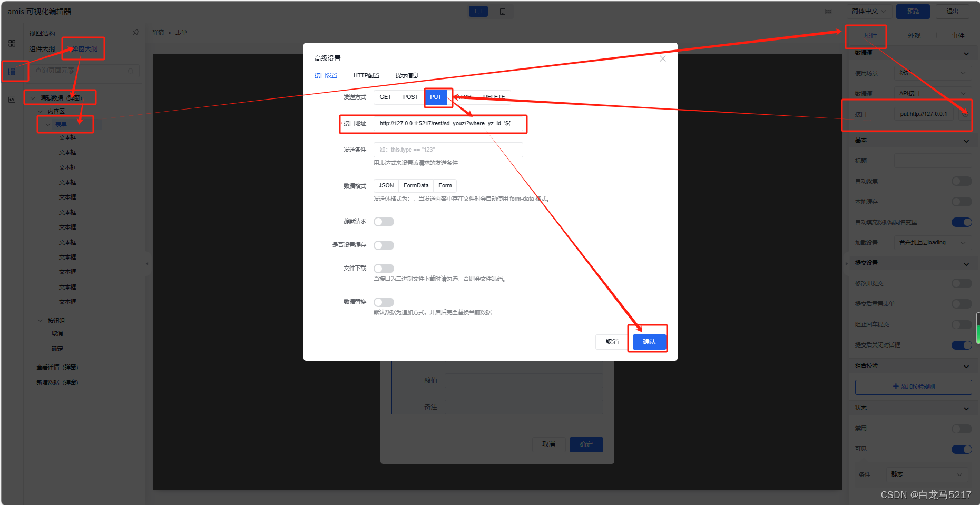Open the 状态 条件 静态 dropdown
The image size is (980, 505).
pos(927,474)
